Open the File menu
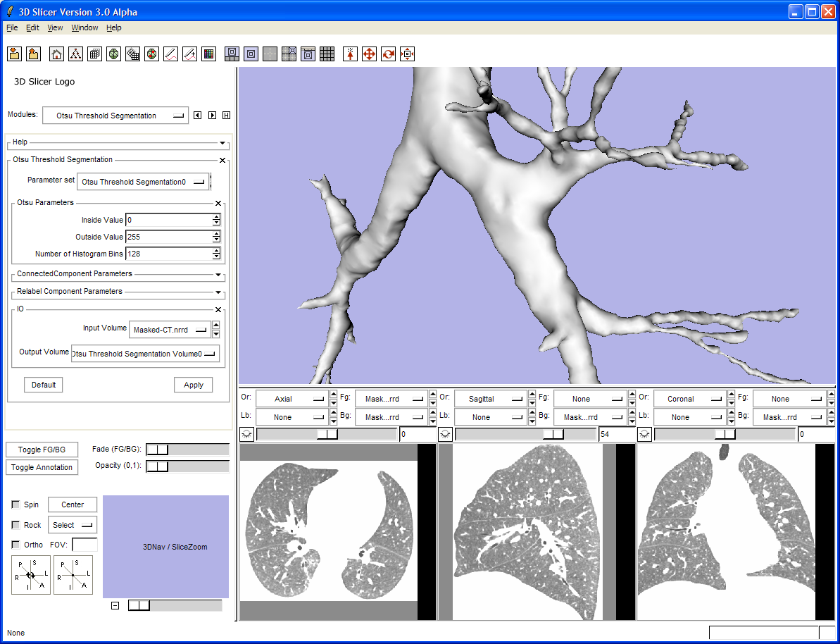 point(12,27)
